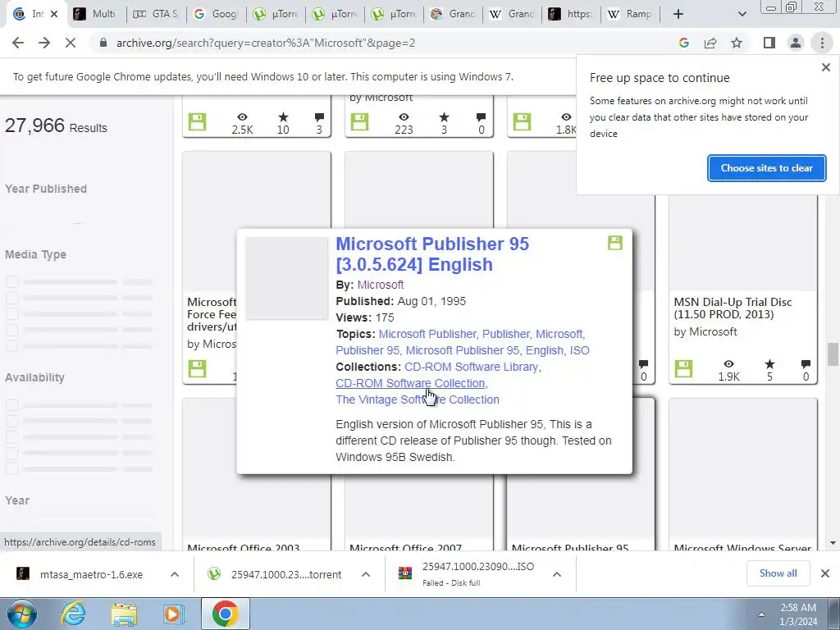This screenshot has width=840, height=630.
Task: Click Microsoft Publisher topic link
Action: coord(427,335)
